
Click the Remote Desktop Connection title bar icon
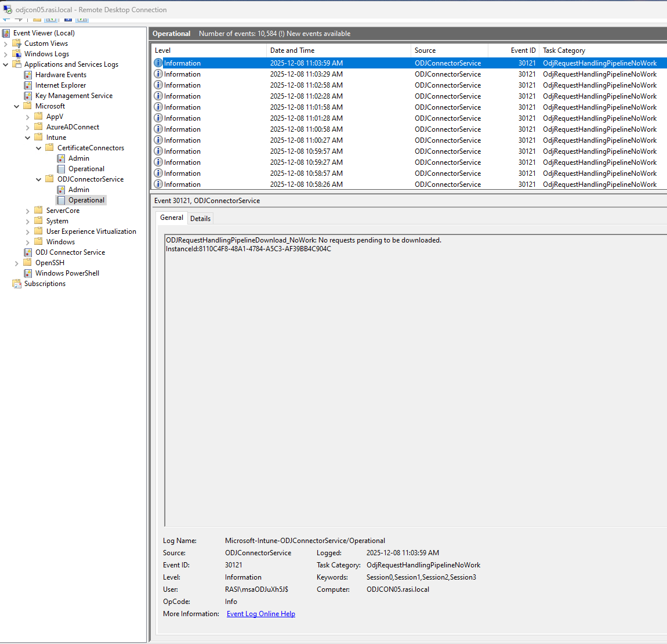[8, 9]
